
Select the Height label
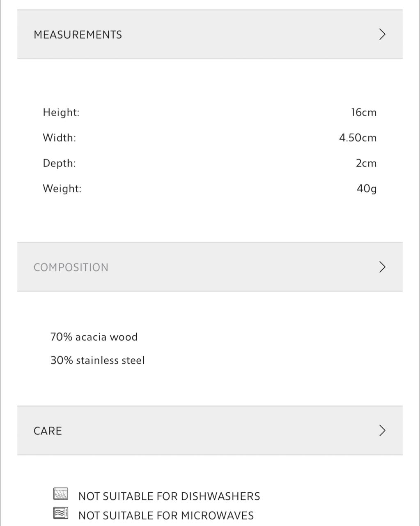61,112
